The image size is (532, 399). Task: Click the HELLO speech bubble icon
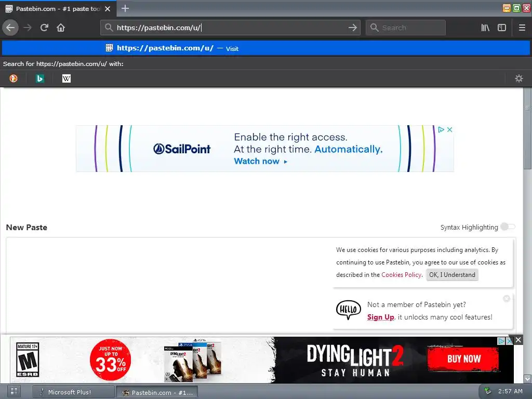coord(349,310)
